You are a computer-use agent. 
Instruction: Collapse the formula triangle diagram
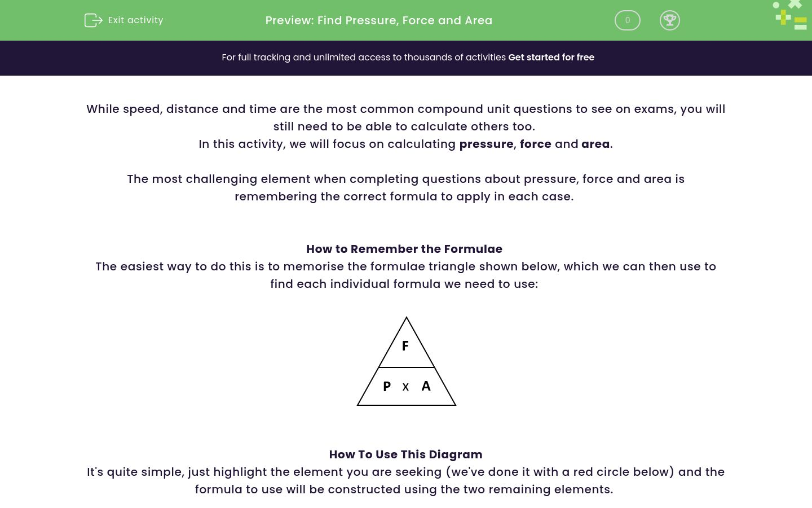click(x=406, y=361)
